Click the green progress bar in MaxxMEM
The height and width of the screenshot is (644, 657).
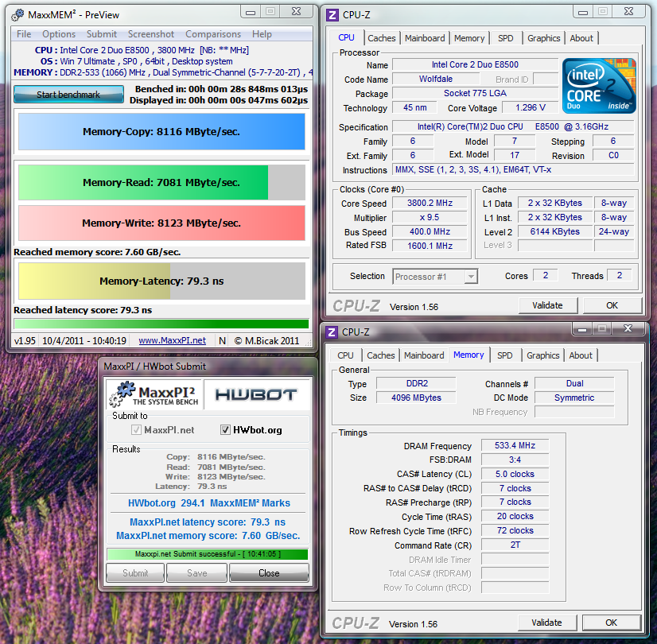pos(161,324)
